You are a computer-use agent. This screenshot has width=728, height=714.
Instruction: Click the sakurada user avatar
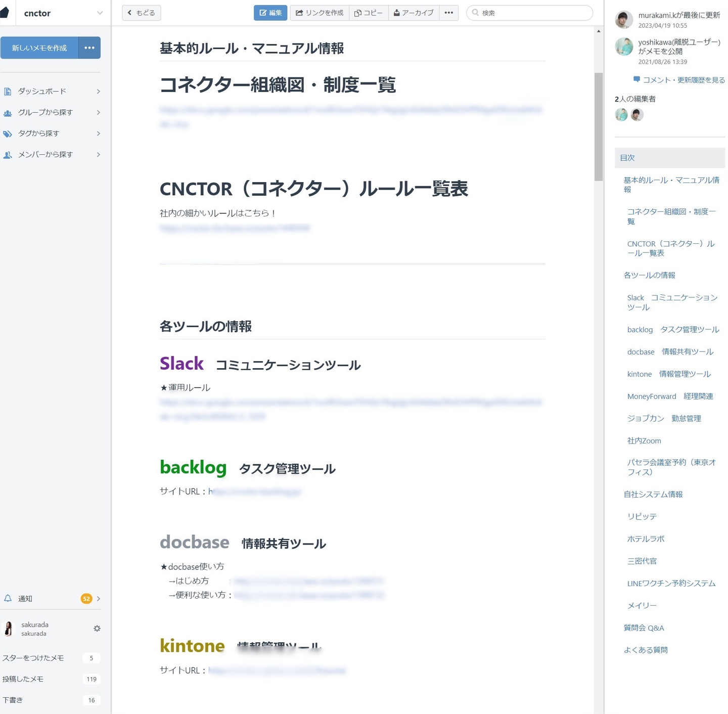[9, 629]
